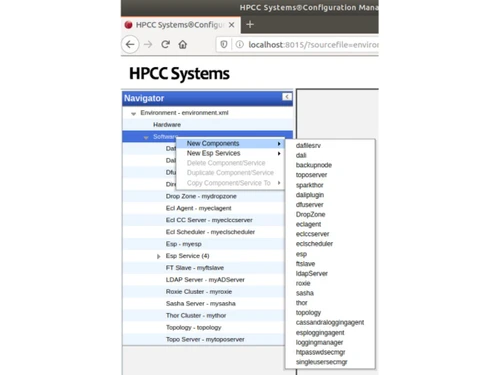Select Topo Server - mytoposerver tree item
Screen dimensions: 500x375
point(205,339)
